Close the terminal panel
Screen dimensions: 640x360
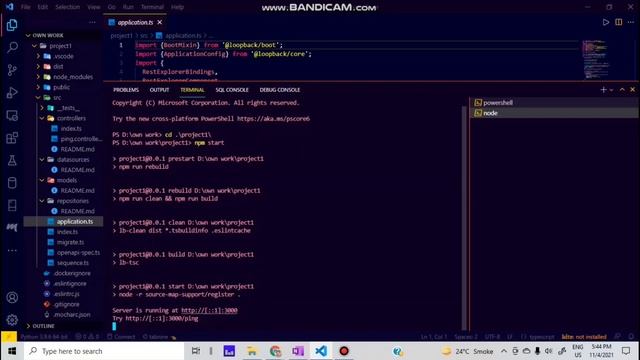[632, 90]
